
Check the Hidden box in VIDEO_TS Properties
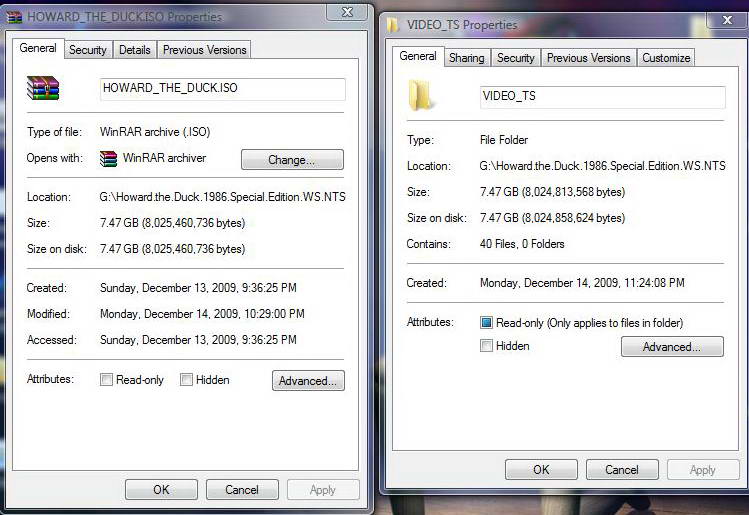coord(486,345)
